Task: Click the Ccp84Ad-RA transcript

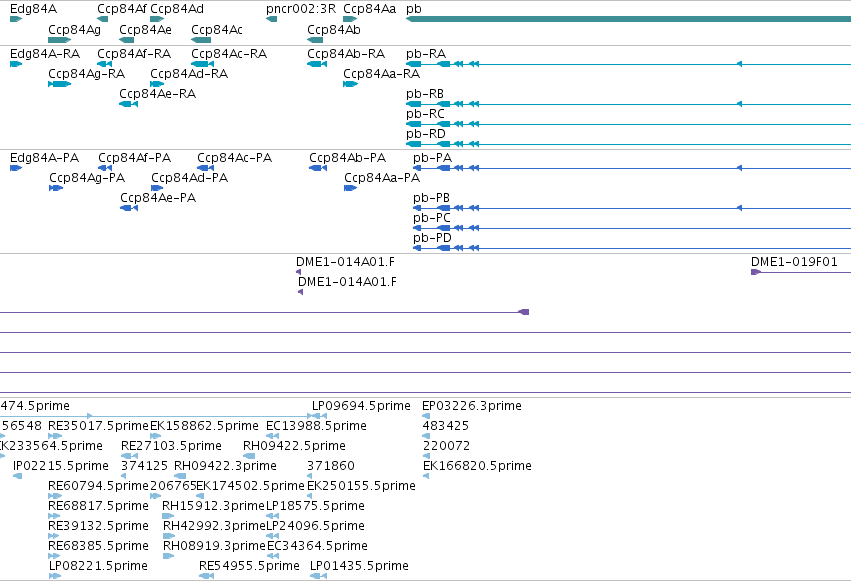Action: tap(157, 84)
